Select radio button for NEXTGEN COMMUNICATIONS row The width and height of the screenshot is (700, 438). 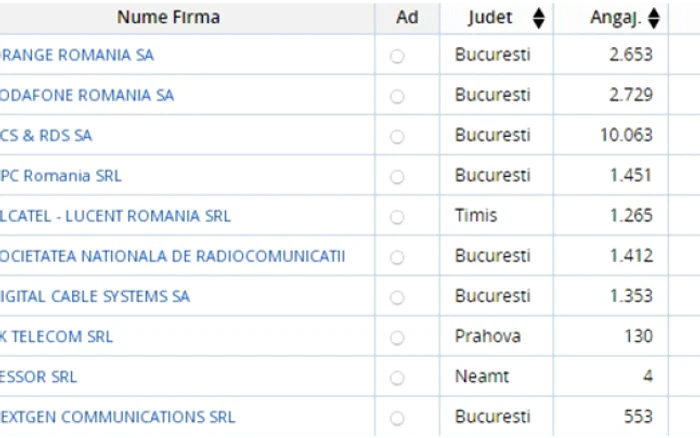pyautogui.click(x=397, y=418)
